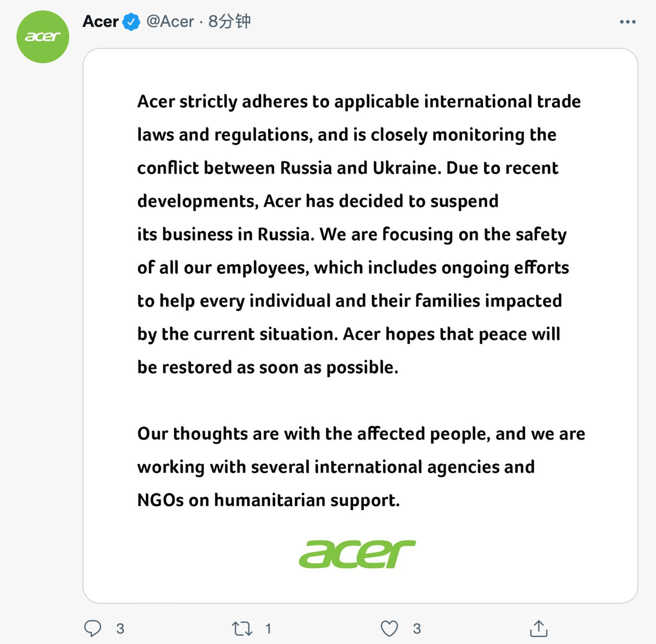Open the tweet's three-dot more menu

pyautogui.click(x=627, y=22)
